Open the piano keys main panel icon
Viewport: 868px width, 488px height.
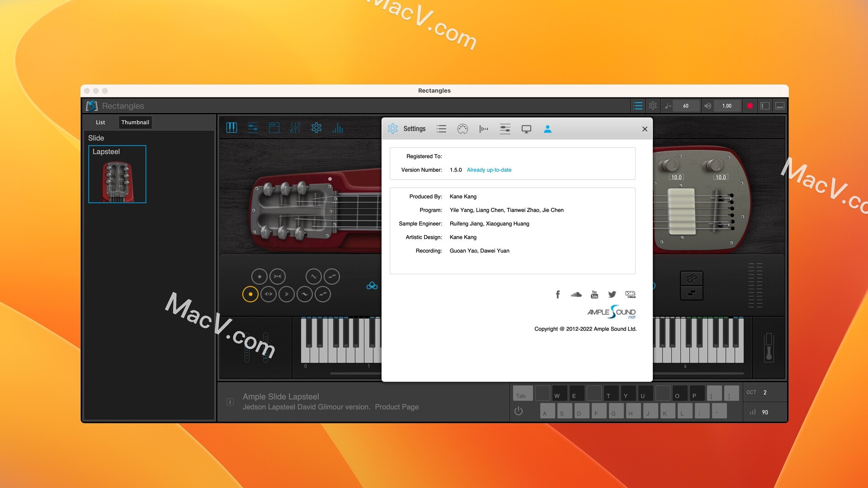click(x=231, y=128)
